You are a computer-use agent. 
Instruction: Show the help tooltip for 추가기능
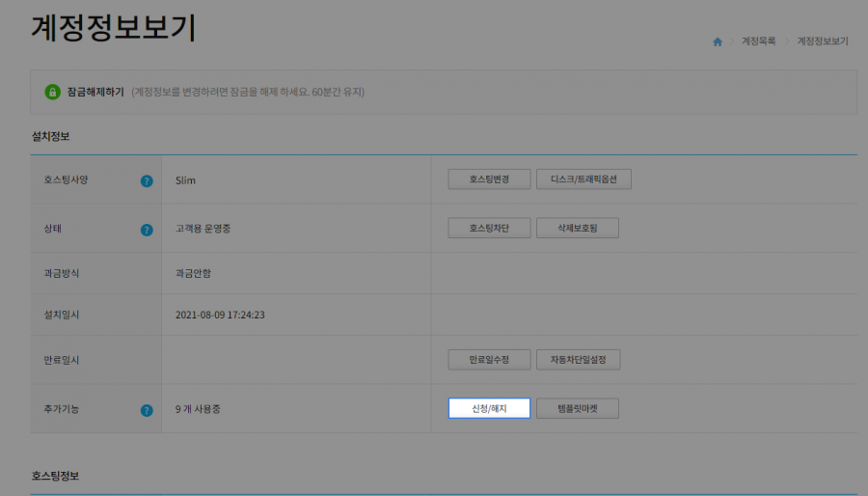click(x=147, y=410)
